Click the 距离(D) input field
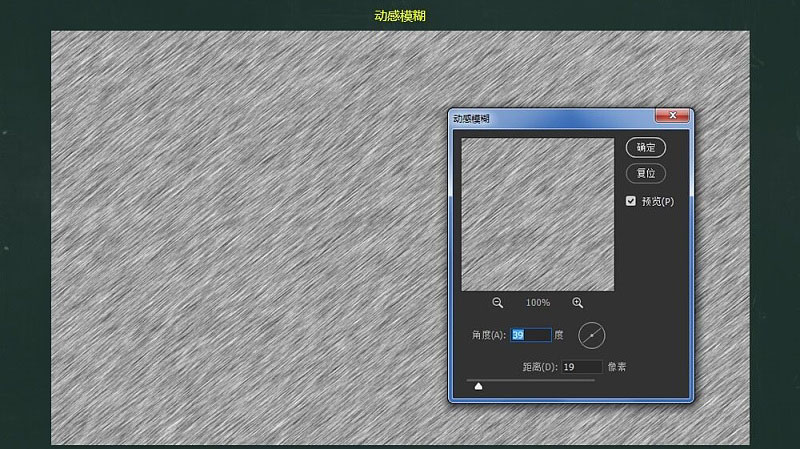Image resolution: width=800 pixels, height=449 pixels. [582, 366]
